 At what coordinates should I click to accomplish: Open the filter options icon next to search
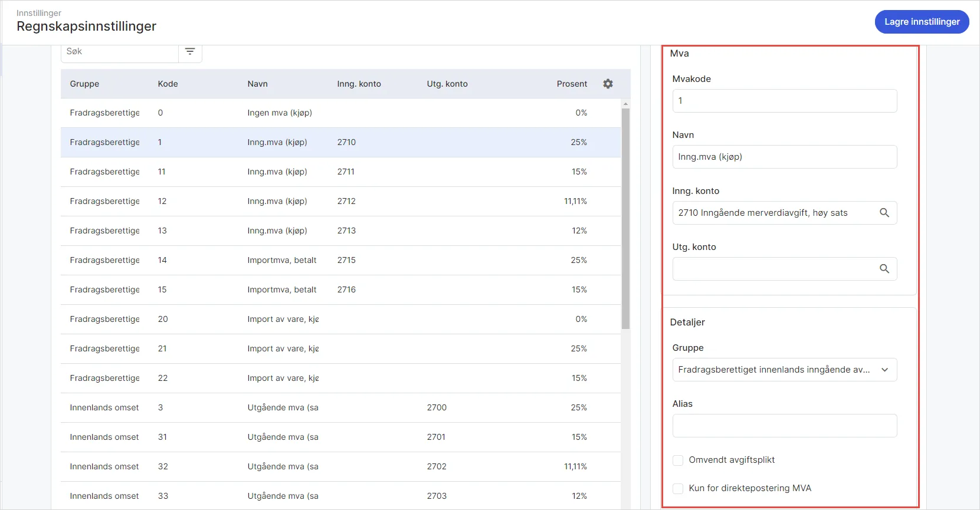(190, 52)
